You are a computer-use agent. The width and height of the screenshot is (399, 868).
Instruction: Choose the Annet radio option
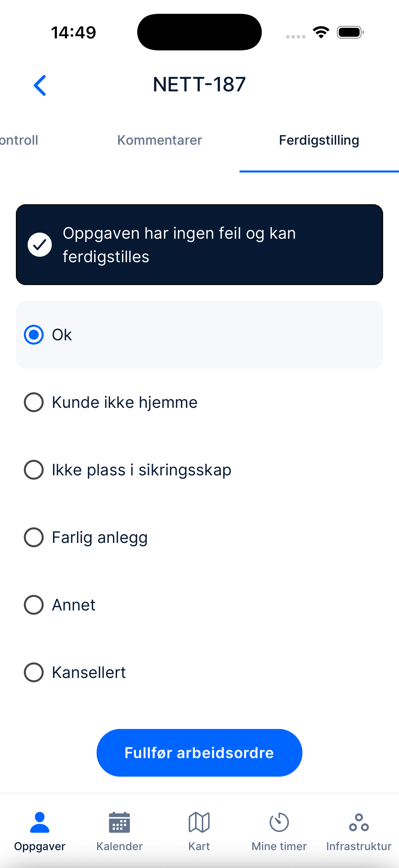click(34, 605)
